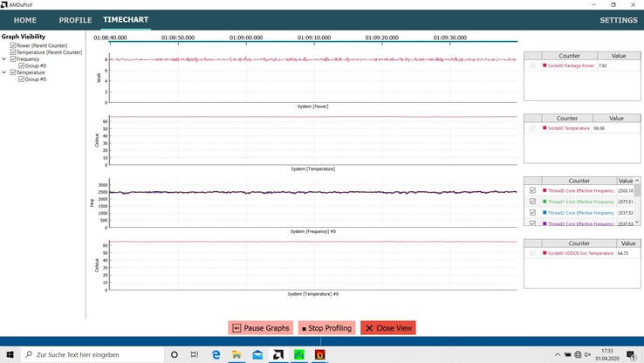Image resolution: width=644 pixels, height=363 pixels.
Task: Collapse the Temperature tree node
Action: (4, 72)
